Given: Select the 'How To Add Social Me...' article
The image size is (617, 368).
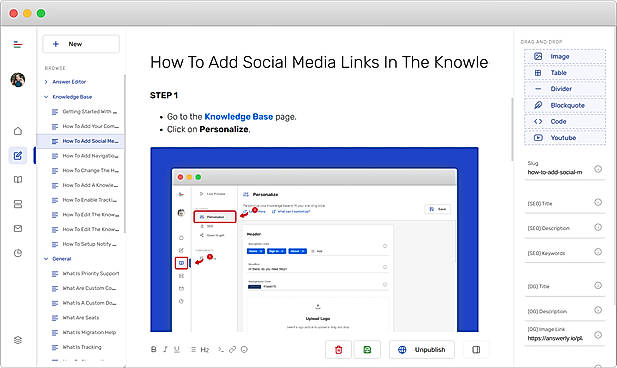Looking at the screenshot, I should point(81,141).
